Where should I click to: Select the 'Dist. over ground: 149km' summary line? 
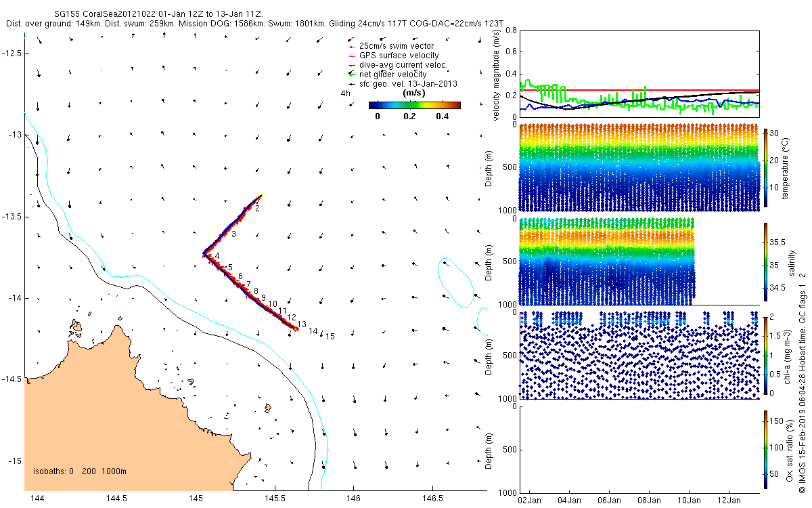(x=254, y=23)
